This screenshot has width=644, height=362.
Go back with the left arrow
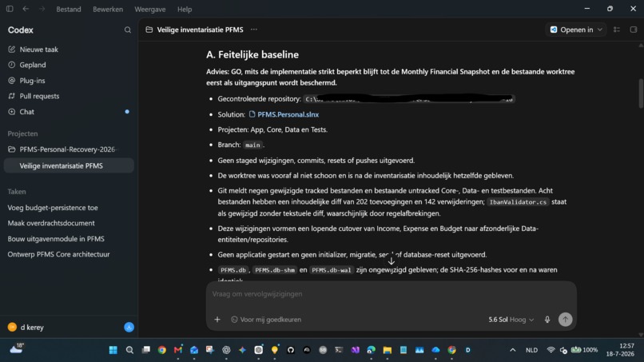pyautogui.click(x=26, y=9)
